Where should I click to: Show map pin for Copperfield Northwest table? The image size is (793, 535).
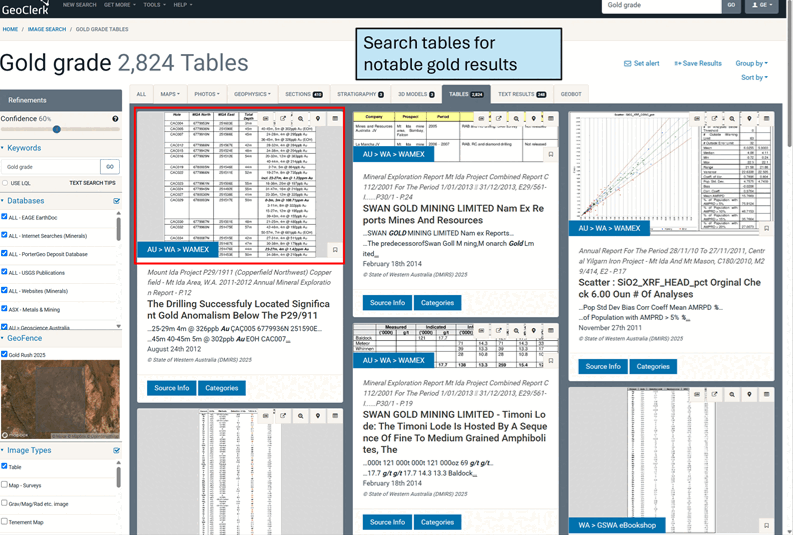coord(318,118)
